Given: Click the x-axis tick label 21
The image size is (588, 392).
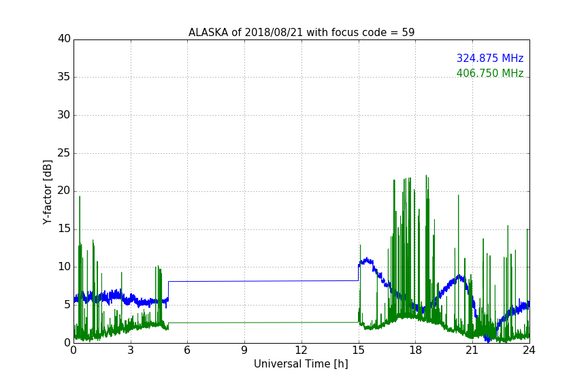Looking at the screenshot, I should click(x=472, y=350).
